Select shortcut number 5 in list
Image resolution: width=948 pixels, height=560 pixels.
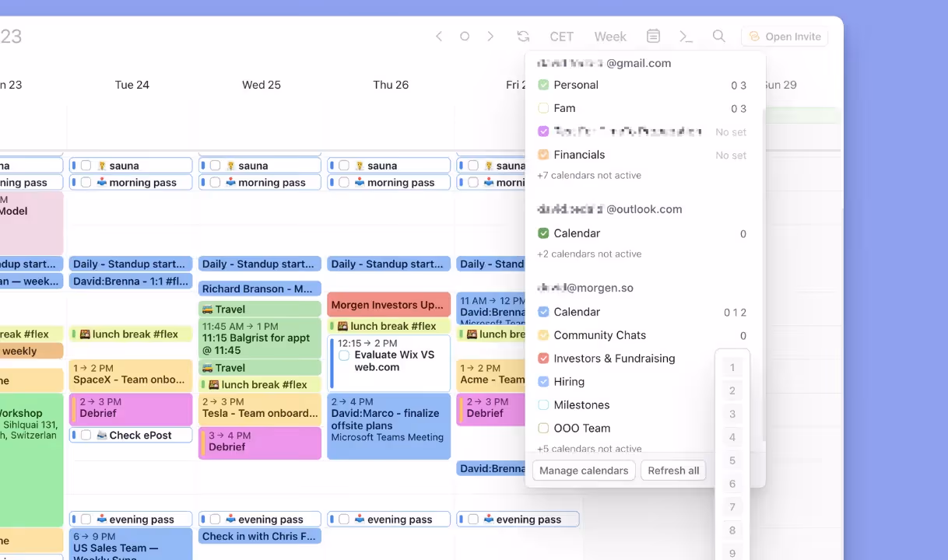click(732, 460)
